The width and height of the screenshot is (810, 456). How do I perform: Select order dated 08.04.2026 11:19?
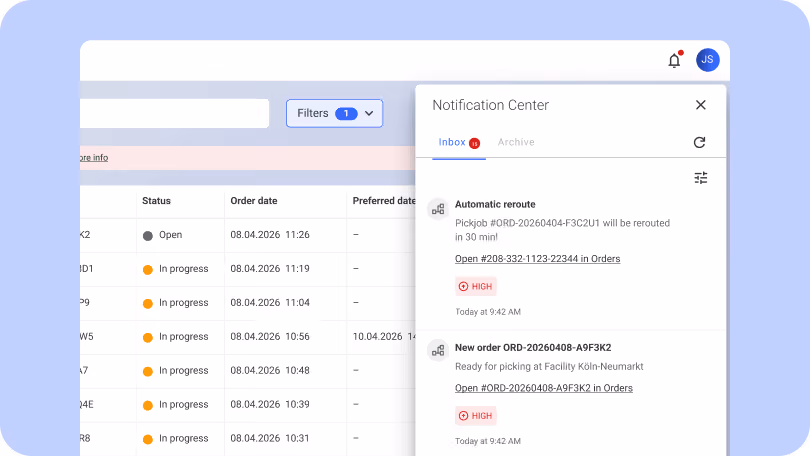[x=248, y=269]
